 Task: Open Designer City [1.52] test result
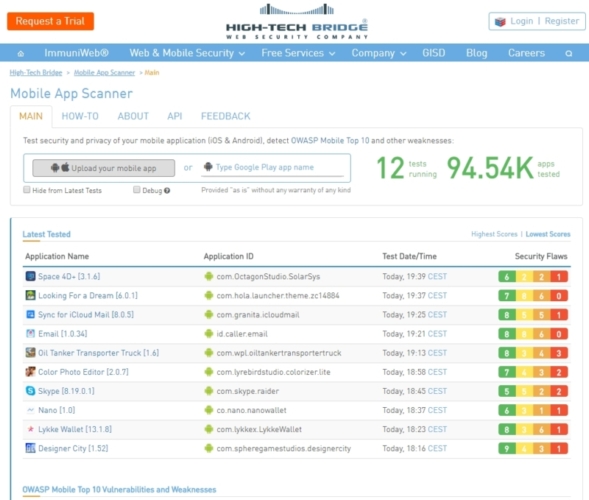73,449
